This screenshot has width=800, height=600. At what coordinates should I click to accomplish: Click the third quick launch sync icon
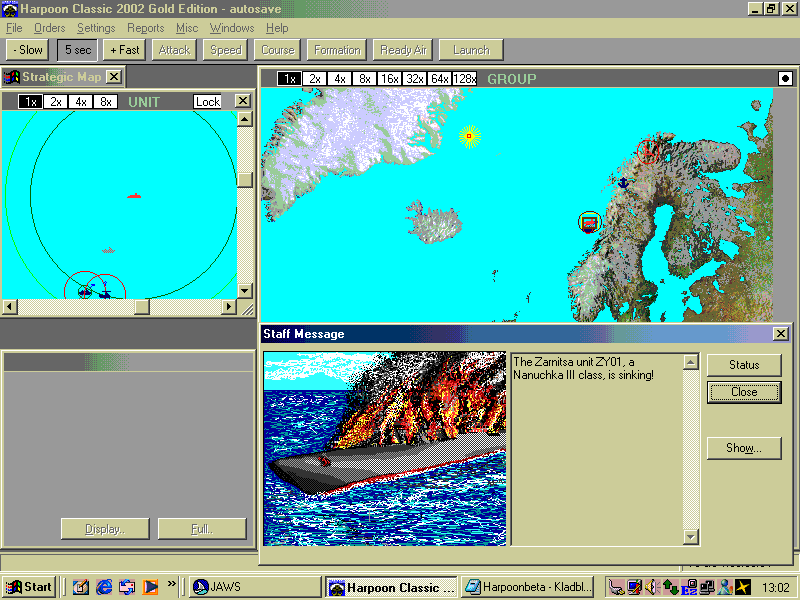click(127, 587)
